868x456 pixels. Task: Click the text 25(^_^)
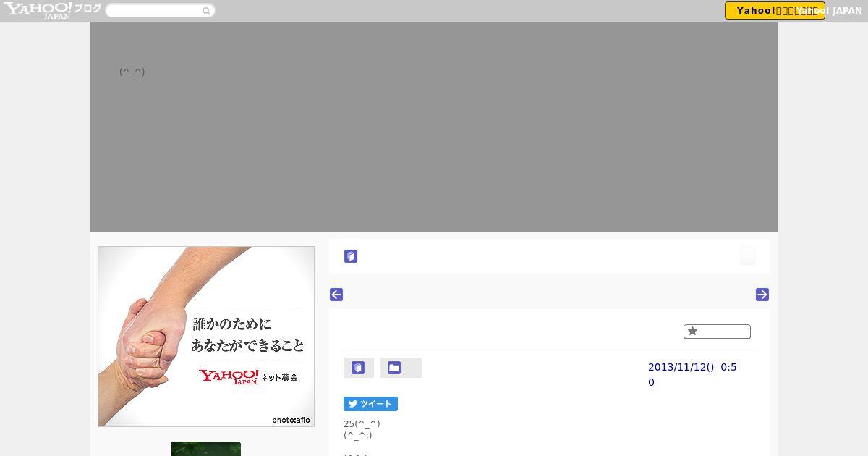[x=362, y=423]
